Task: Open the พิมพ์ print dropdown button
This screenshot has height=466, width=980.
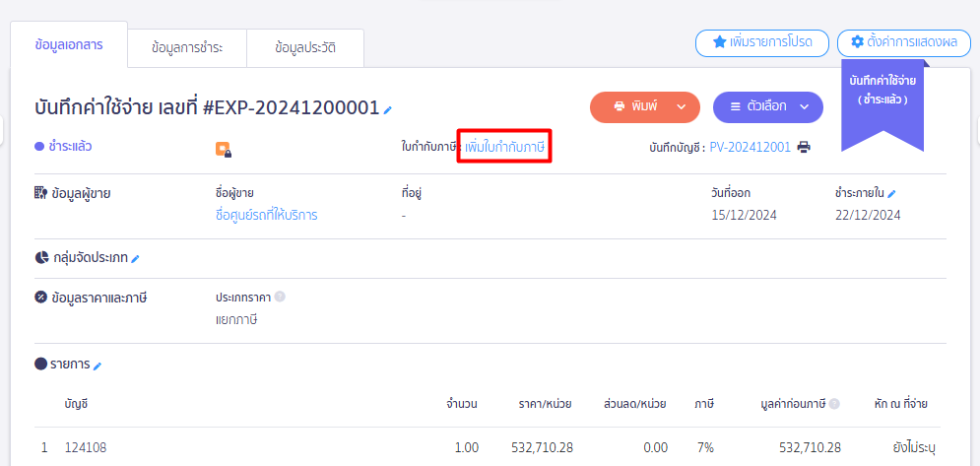Action: point(644,106)
